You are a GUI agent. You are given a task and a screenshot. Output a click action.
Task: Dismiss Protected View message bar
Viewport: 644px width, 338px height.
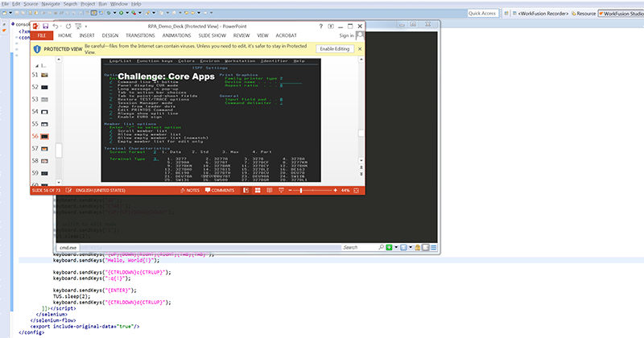360,49
